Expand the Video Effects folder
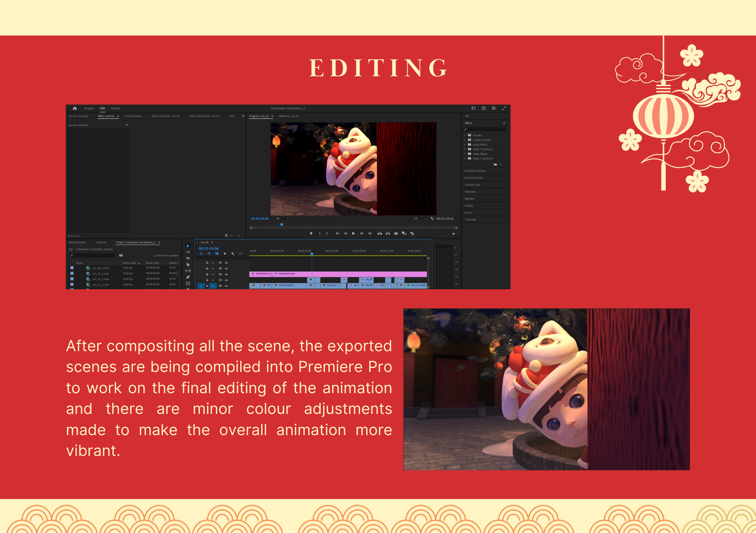 tap(465, 154)
